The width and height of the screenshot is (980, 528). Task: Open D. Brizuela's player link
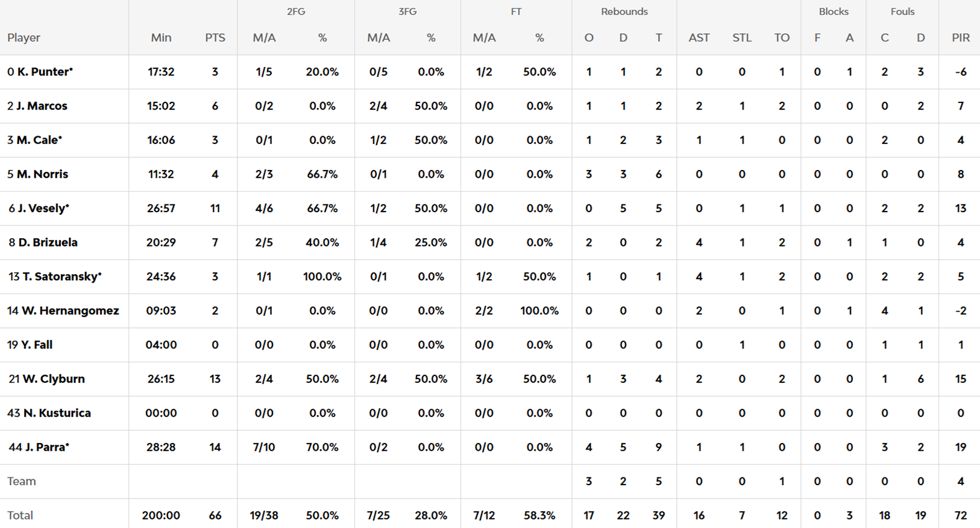pyautogui.click(x=48, y=242)
